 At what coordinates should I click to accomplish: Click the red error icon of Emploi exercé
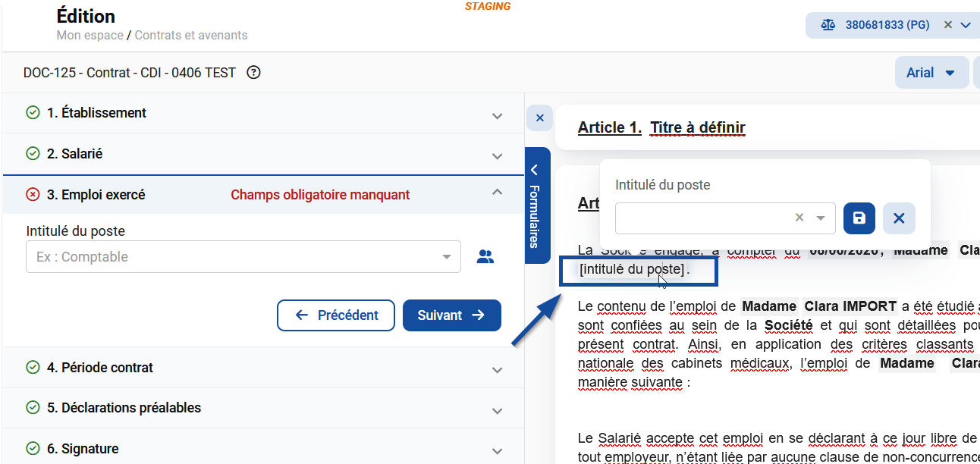(x=33, y=195)
